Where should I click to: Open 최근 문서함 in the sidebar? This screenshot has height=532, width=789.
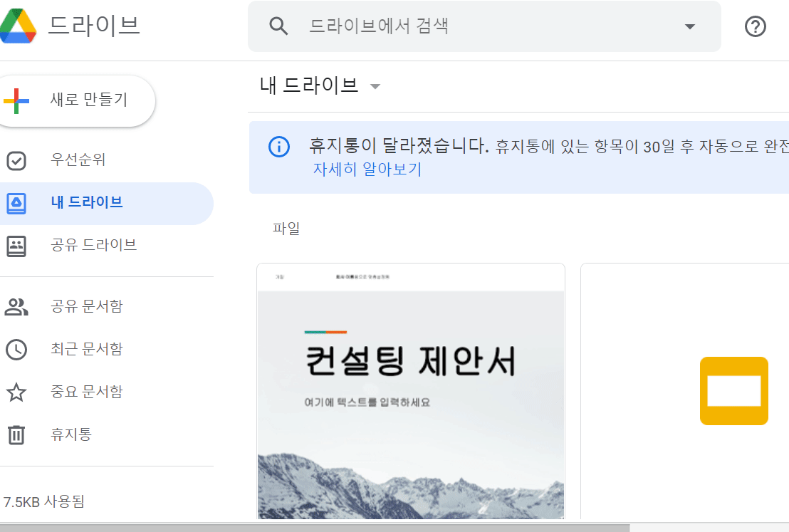[107, 349]
